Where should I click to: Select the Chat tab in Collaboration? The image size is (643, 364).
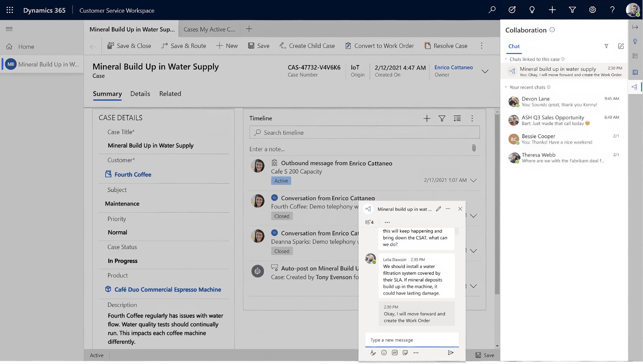pos(514,46)
